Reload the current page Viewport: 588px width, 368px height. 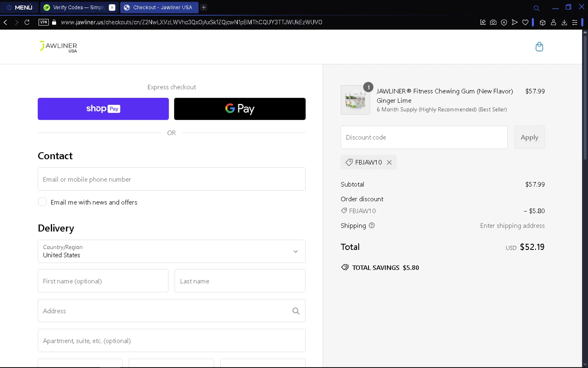[27, 22]
